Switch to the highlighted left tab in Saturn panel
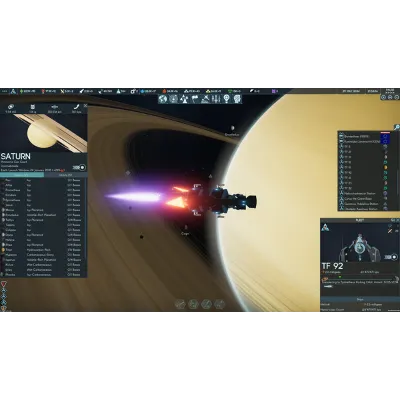This screenshot has height=400, width=400. tap(22, 175)
